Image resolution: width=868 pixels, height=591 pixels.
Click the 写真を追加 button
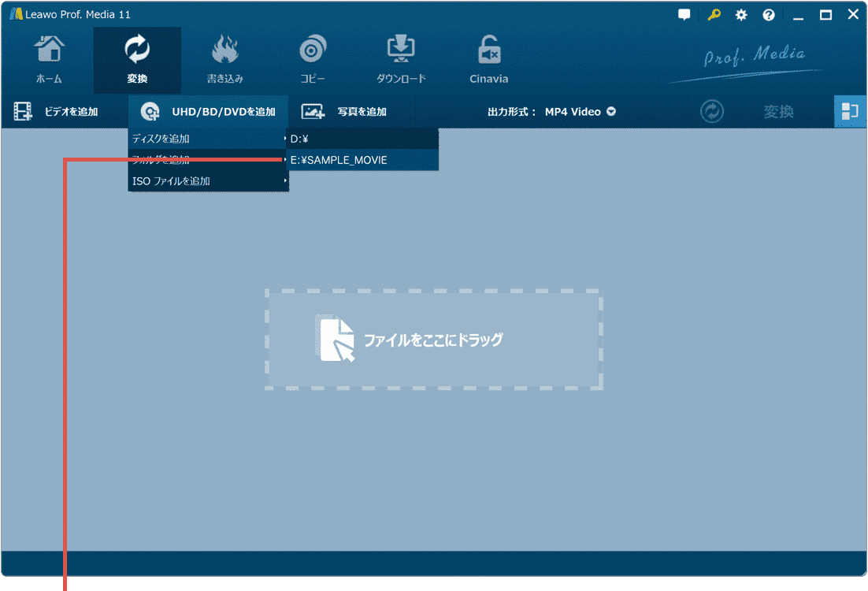345,112
